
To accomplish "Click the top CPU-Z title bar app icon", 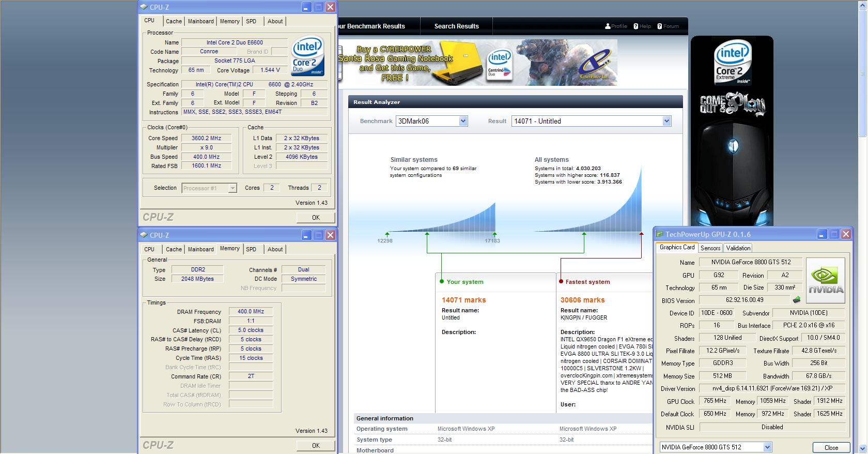I will (x=144, y=7).
